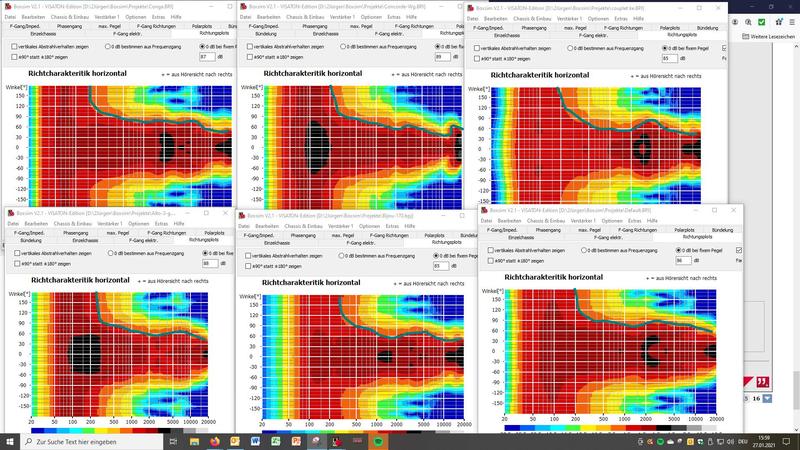Enable 'vertikales Abstrahlverhalten zeigen' in the Conga window
The image size is (800, 450).
coord(14,46)
